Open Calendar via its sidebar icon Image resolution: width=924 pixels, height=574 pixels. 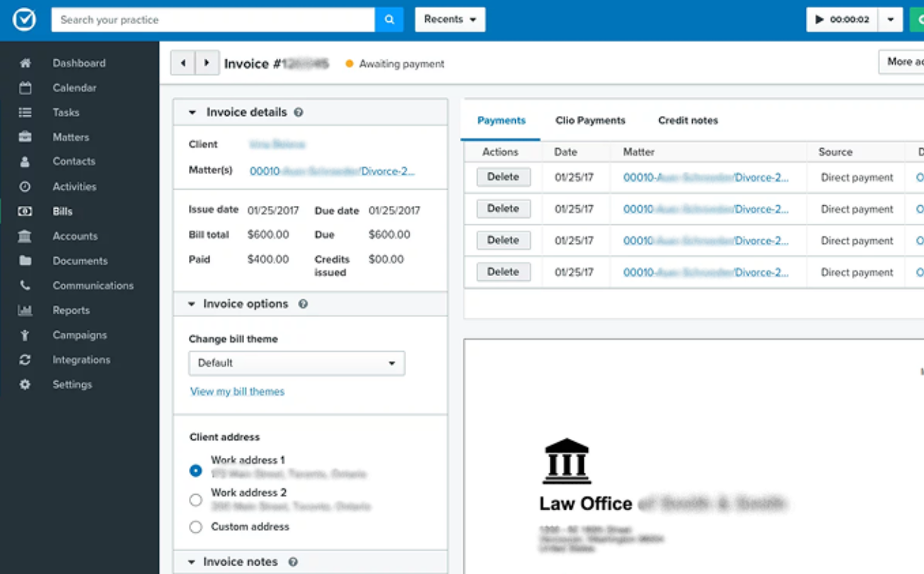(x=25, y=88)
